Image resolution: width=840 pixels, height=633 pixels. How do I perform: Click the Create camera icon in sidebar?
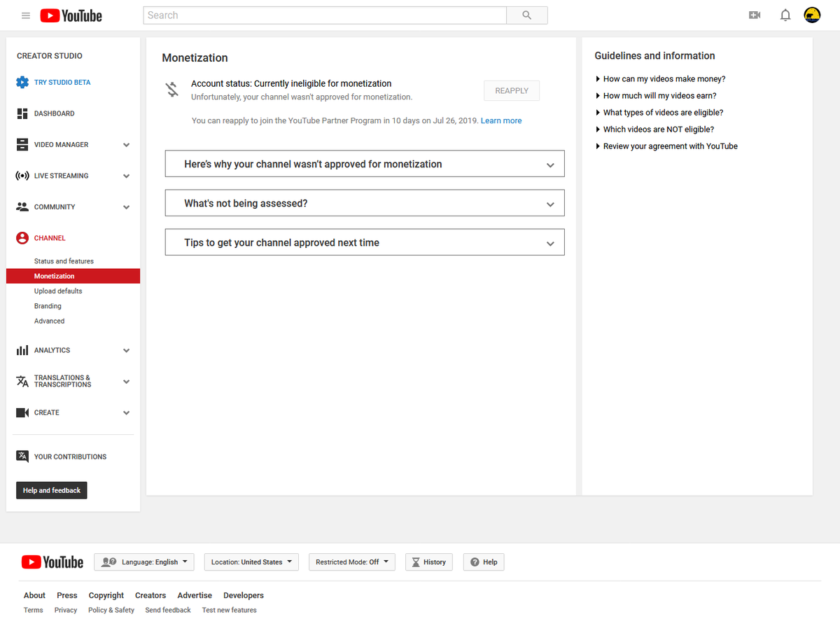[22, 413]
